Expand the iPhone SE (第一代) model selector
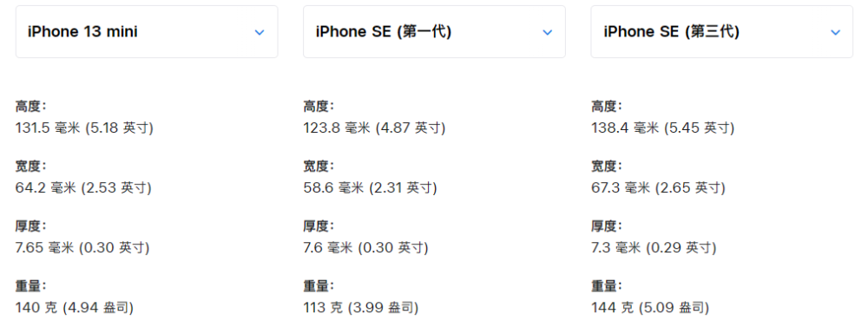 [x=435, y=32]
